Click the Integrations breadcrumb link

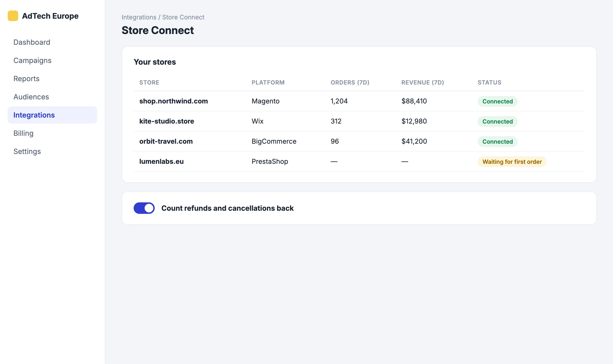pos(139,17)
